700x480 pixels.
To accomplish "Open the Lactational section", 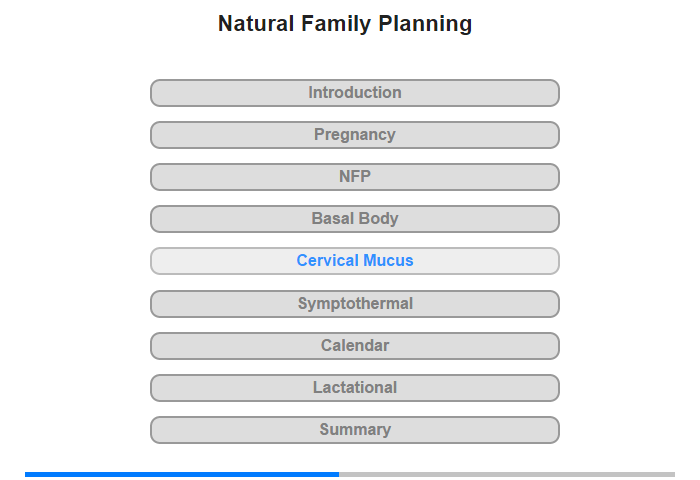I will coord(354,388).
